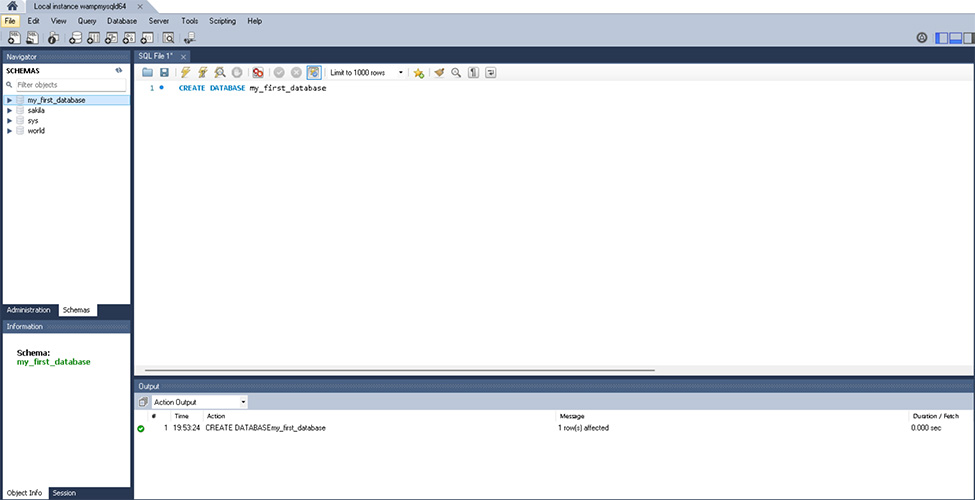Click the find magnifier icon in editor toolbar
975x500 pixels.
[x=456, y=73]
